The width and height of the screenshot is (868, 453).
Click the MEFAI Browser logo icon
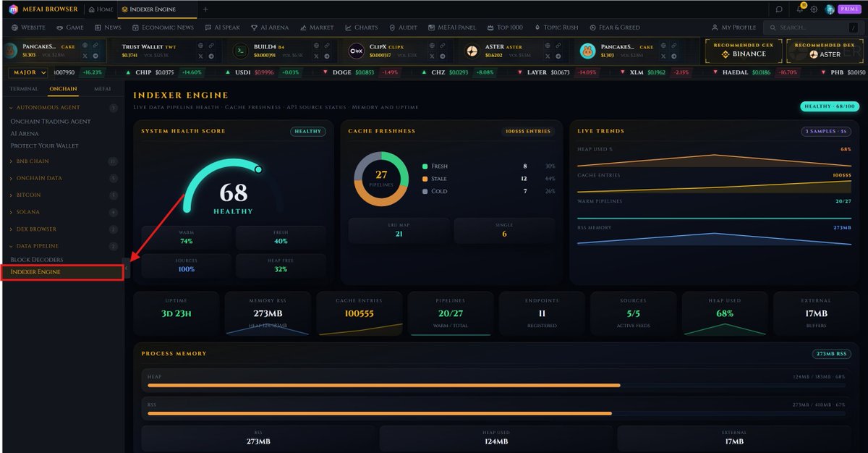point(14,9)
